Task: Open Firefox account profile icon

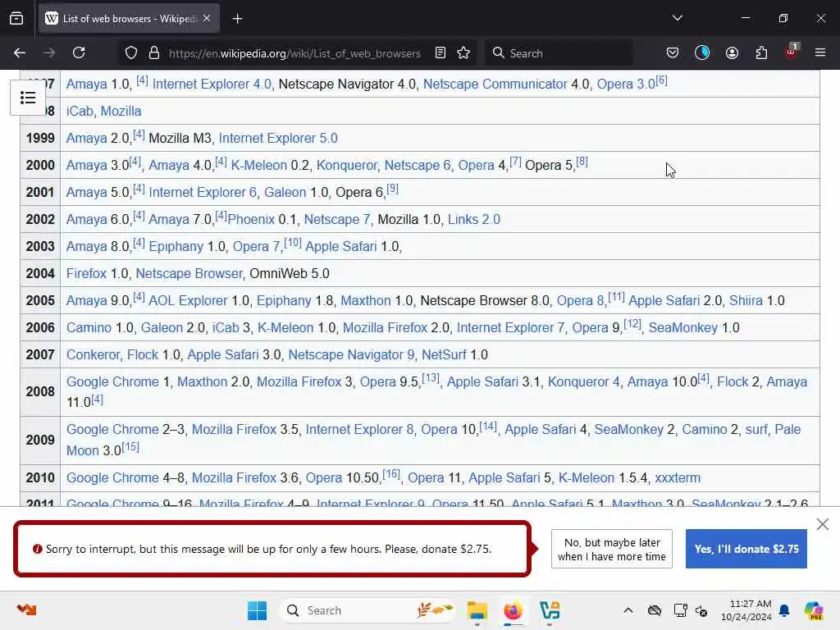Action: pyautogui.click(x=732, y=53)
